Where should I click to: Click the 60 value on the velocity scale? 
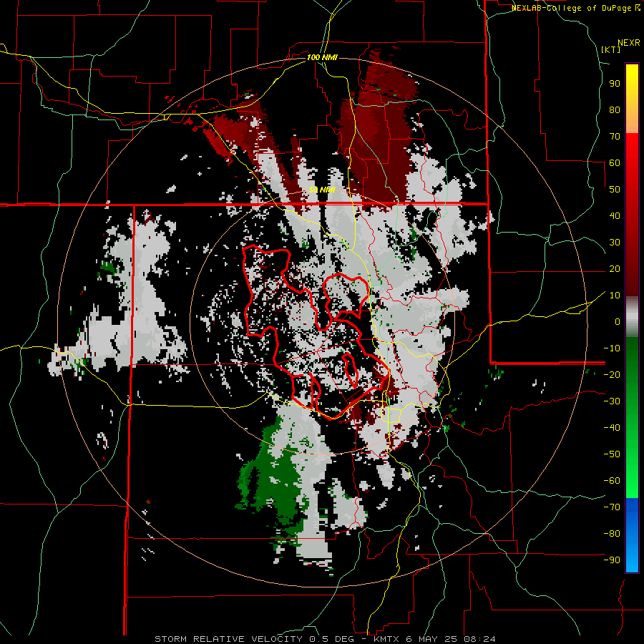click(x=615, y=163)
